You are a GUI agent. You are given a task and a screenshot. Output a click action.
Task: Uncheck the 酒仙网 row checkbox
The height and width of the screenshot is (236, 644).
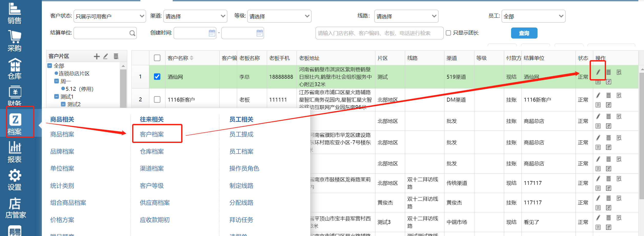[157, 77]
